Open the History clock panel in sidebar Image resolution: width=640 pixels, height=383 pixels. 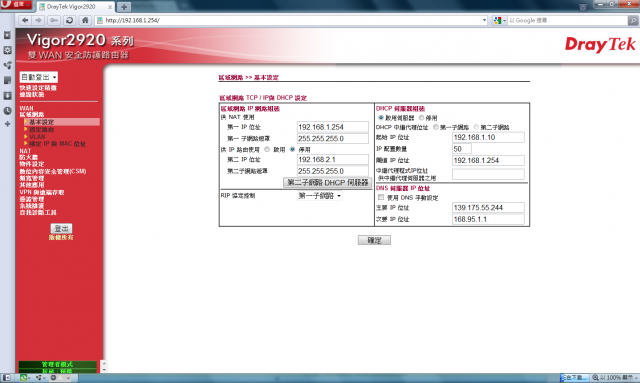click(x=7, y=111)
